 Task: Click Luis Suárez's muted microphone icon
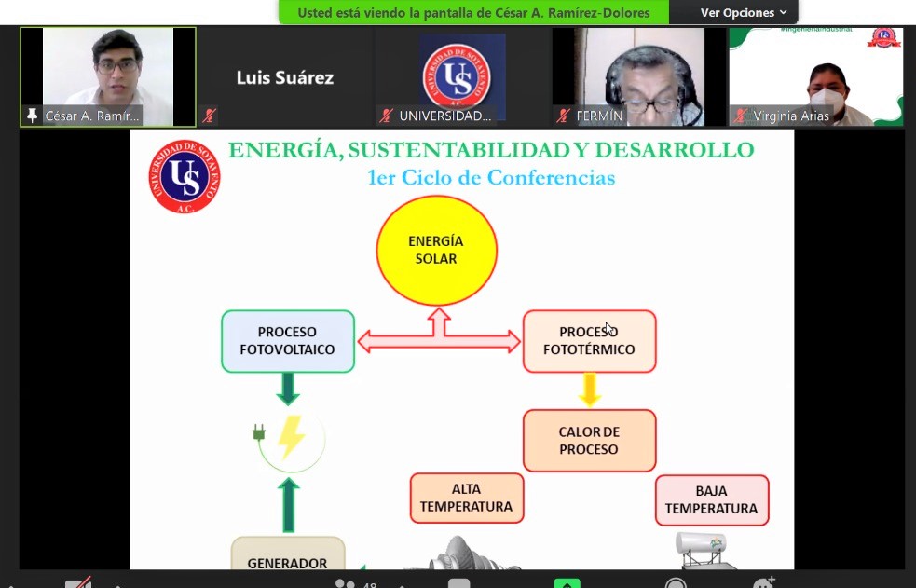pos(209,116)
